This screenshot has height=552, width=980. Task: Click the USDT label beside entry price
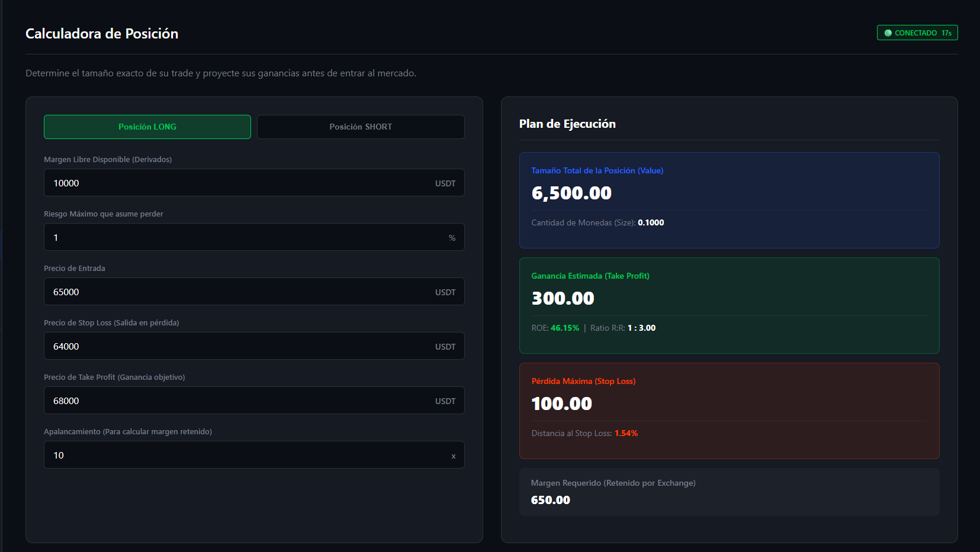[x=445, y=291]
